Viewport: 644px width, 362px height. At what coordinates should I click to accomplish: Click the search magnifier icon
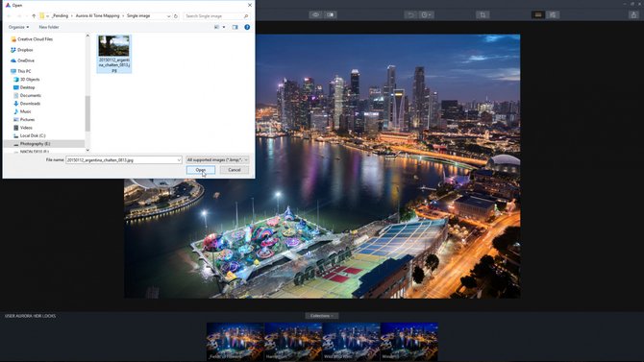coord(246,16)
